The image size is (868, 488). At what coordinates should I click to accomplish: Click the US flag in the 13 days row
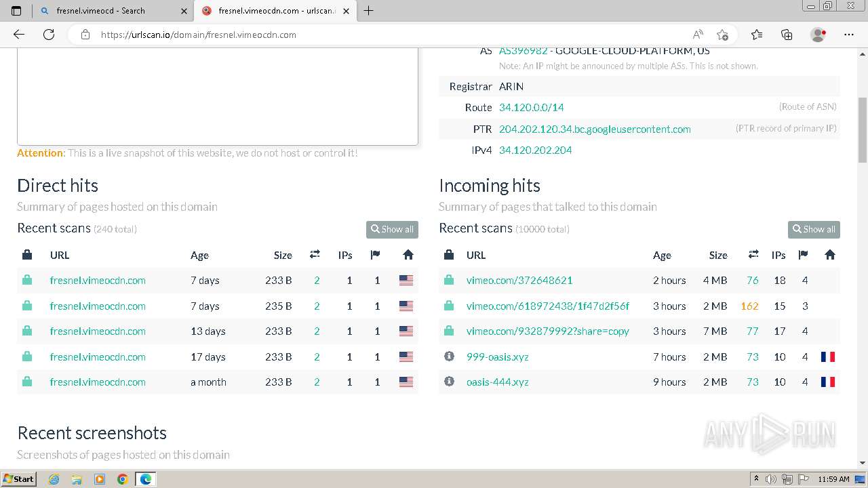click(406, 331)
